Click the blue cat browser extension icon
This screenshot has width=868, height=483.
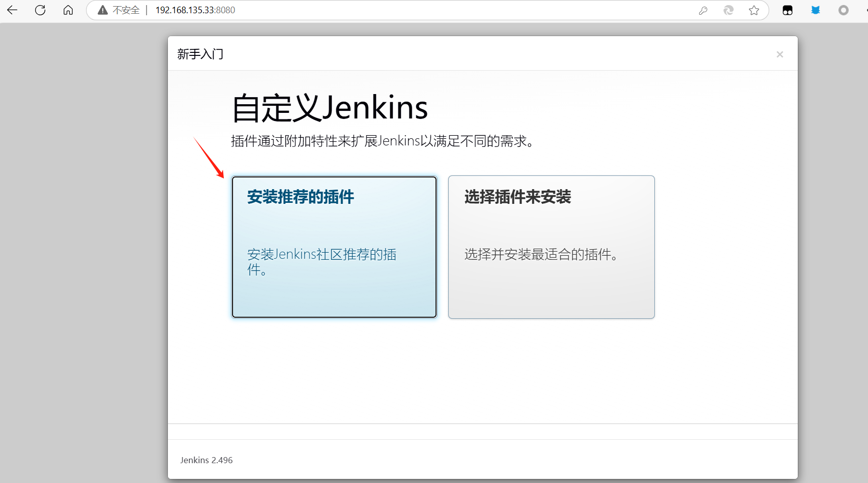click(x=815, y=10)
